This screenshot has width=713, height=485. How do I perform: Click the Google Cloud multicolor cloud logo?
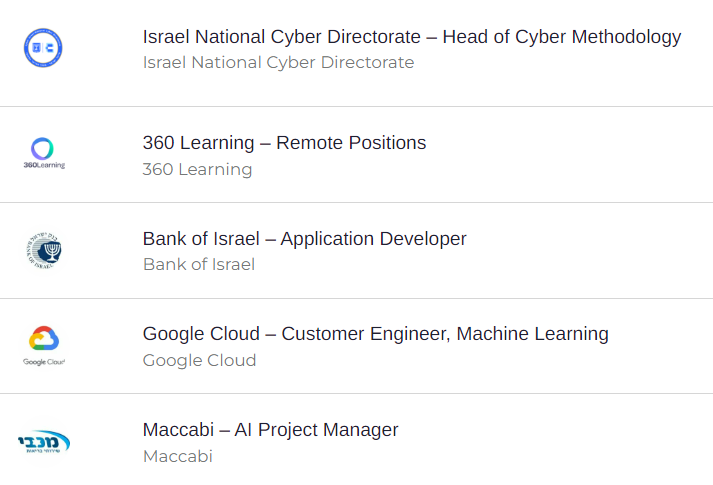coord(44,338)
